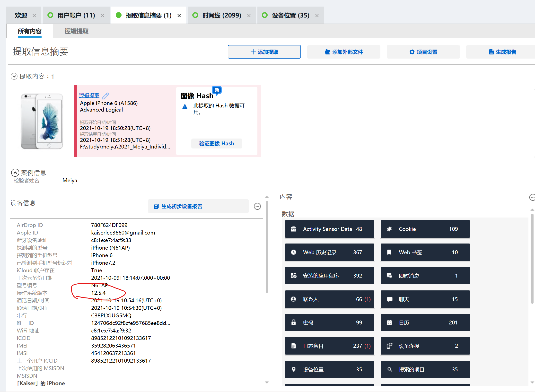The image size is (535, 392).
Task: Click the Cookie tile's gear icon
Action: [x=389, y=229]
